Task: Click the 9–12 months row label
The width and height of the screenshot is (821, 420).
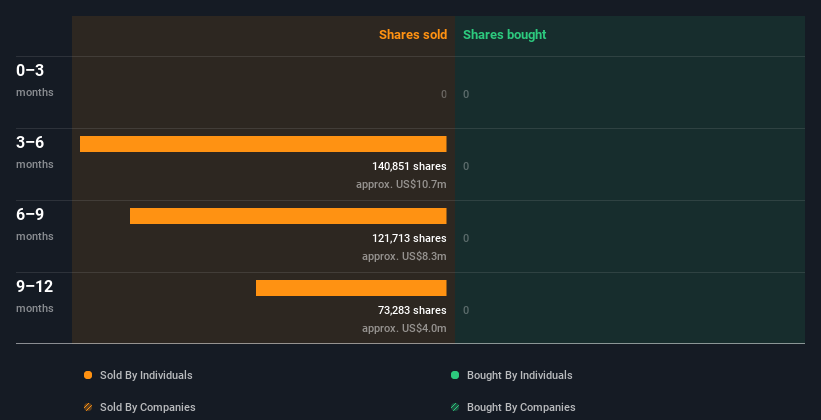Action: [35, 296]
